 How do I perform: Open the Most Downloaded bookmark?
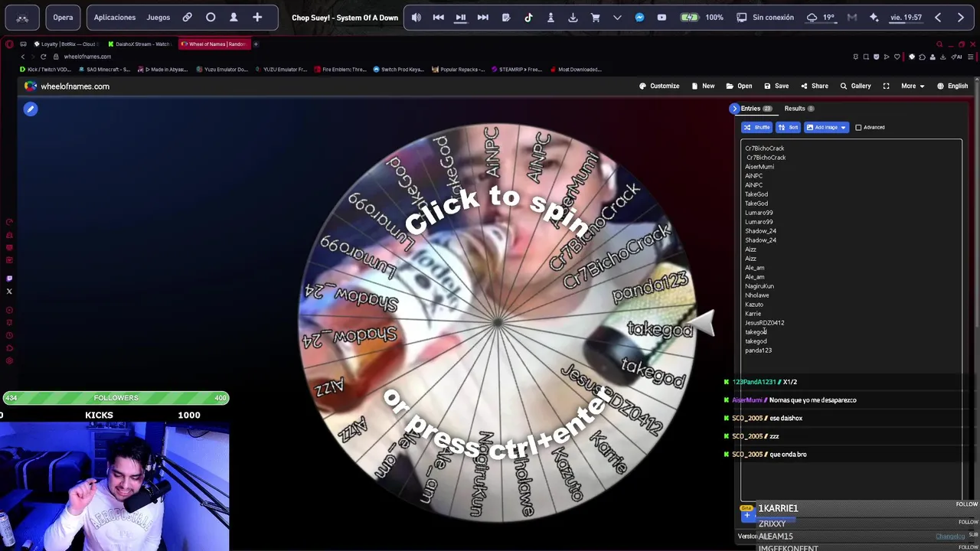click(576, 70)
